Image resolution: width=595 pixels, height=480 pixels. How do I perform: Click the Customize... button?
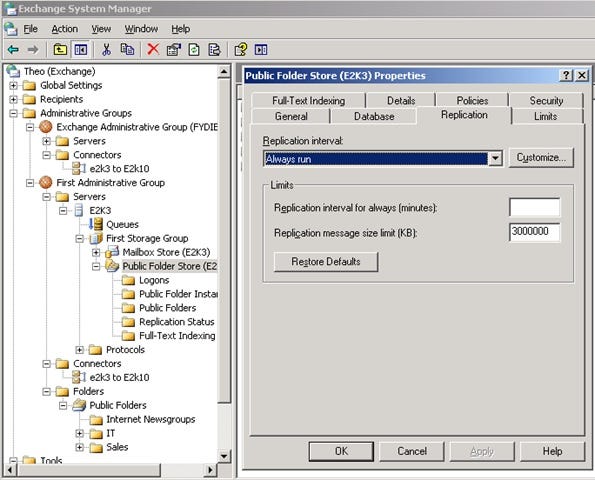point(541,157)
